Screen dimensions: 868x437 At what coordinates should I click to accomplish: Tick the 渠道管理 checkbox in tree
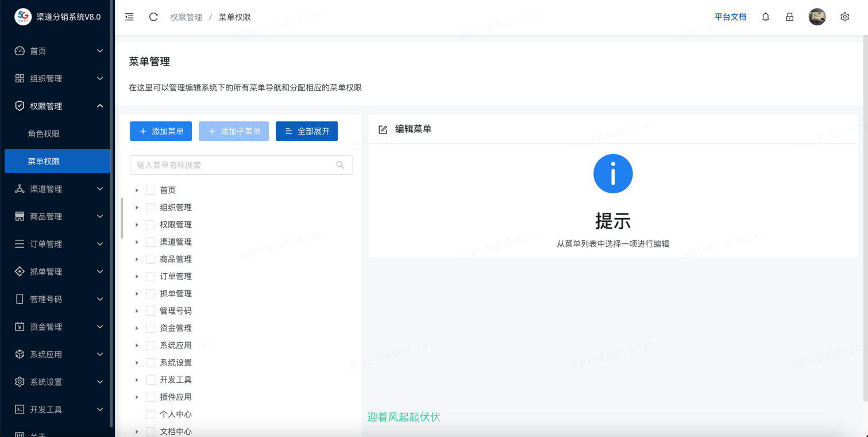[x=151, y=242]
